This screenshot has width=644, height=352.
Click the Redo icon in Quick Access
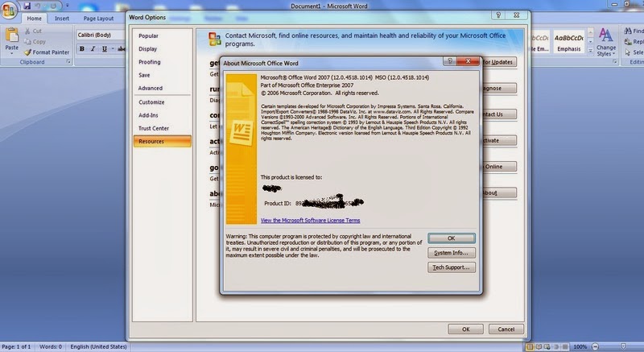point(53,6)
